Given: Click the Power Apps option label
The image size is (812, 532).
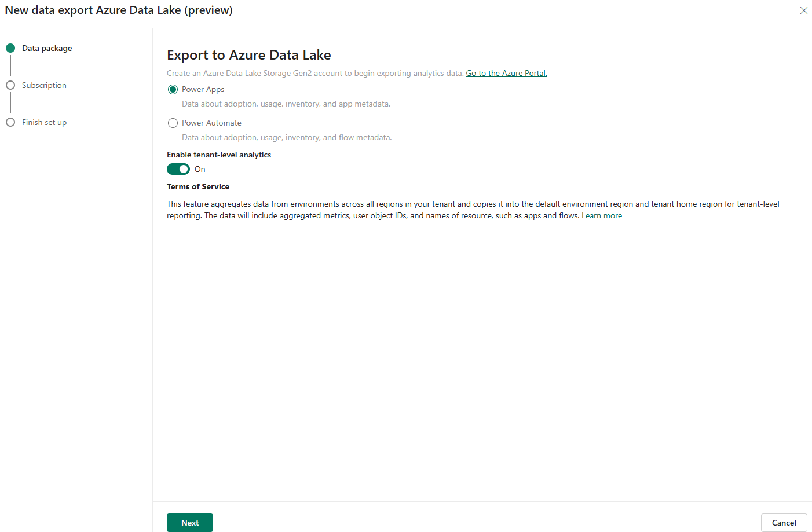Looking at the screenshot, I should point(203,89).
